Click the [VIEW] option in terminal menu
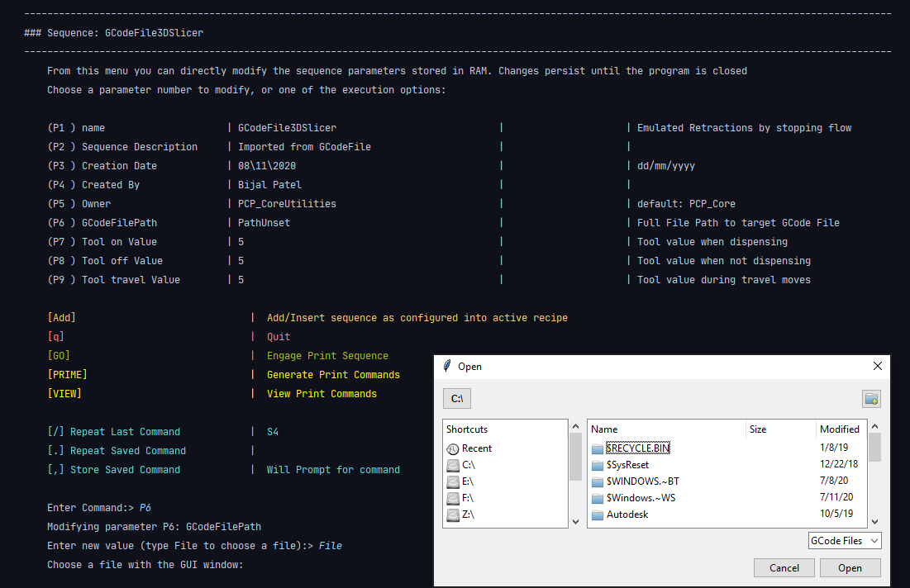The height and width of the screenshot is (588, 910). click(x=64, y=394)
